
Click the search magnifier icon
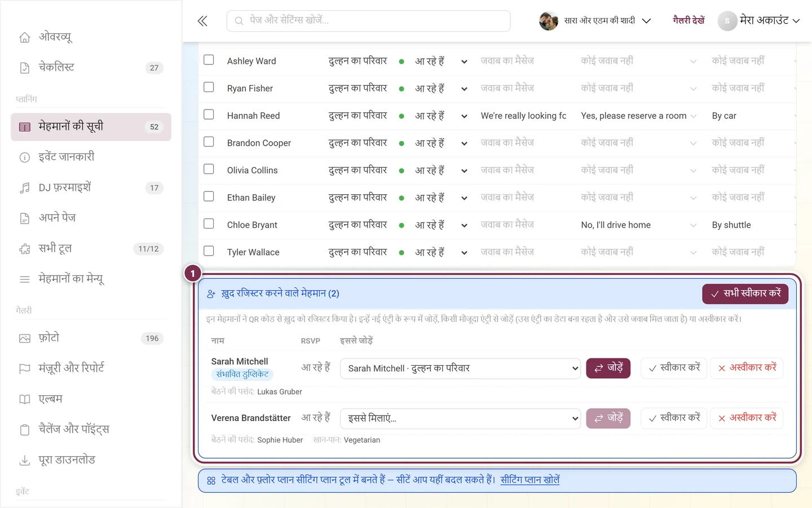pos(239,21)
